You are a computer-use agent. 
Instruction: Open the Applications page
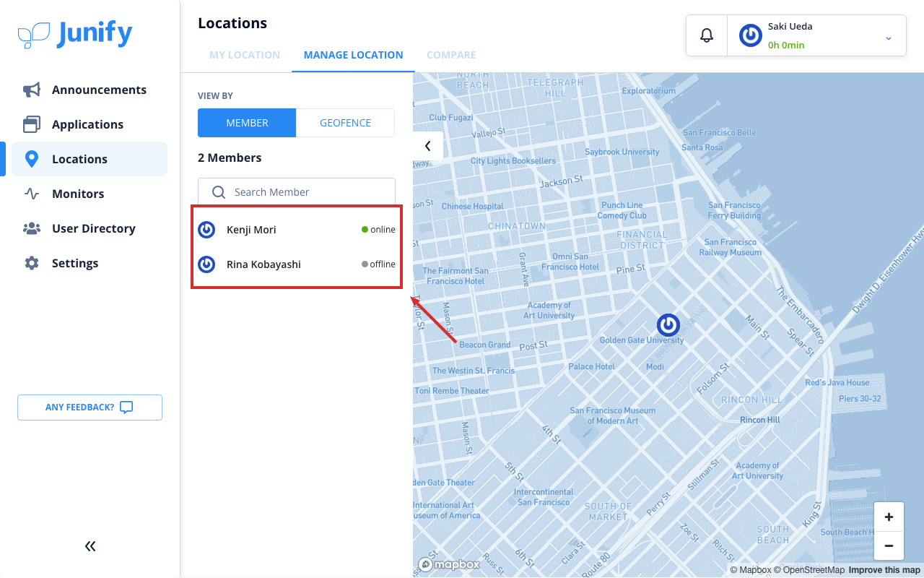(x=90, y=124)
